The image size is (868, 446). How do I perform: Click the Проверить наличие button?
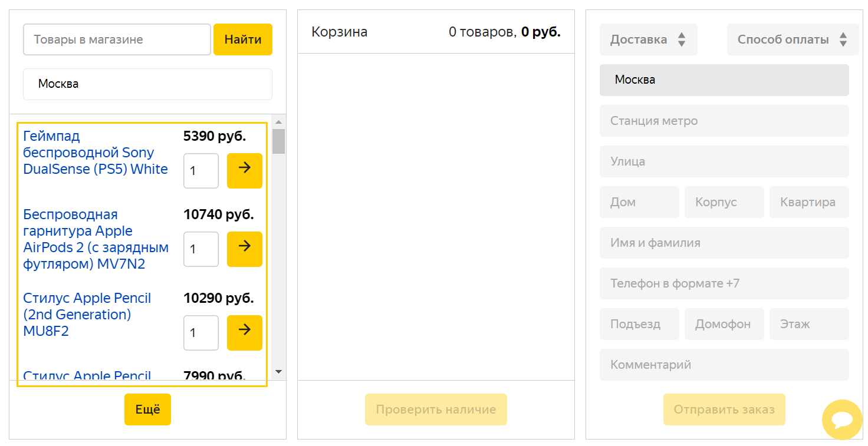[436, 409]
